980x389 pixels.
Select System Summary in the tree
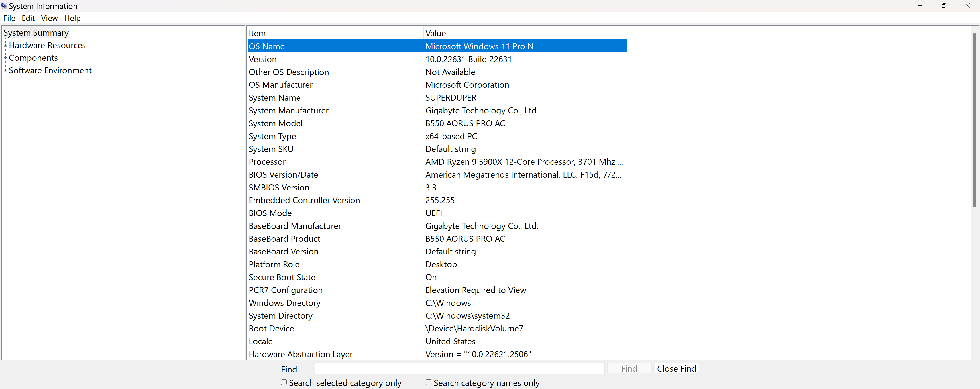coord(36,33)
